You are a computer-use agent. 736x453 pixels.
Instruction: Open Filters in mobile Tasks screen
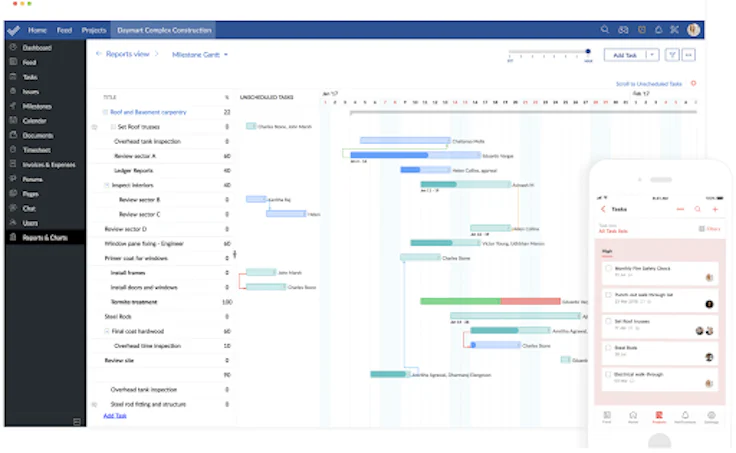pos(710,229)
